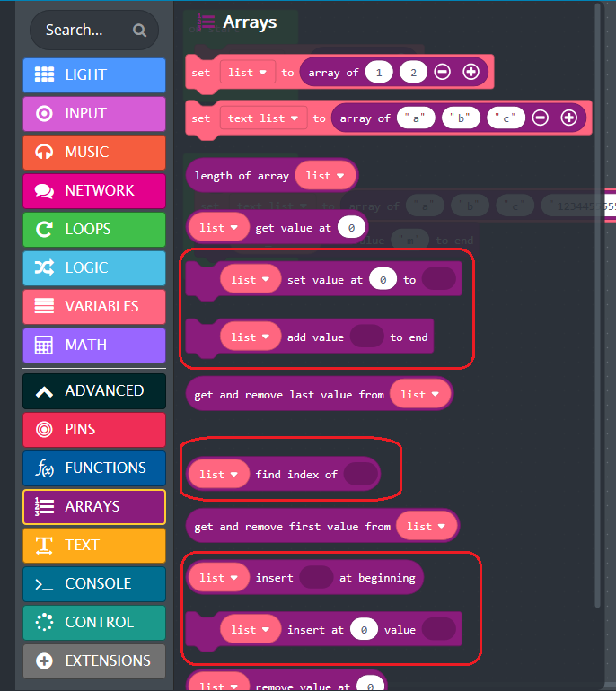The width and height of the screenshot is (616, 691).
Task: Open the FUNCTIONS category
Action: (94, 468)
